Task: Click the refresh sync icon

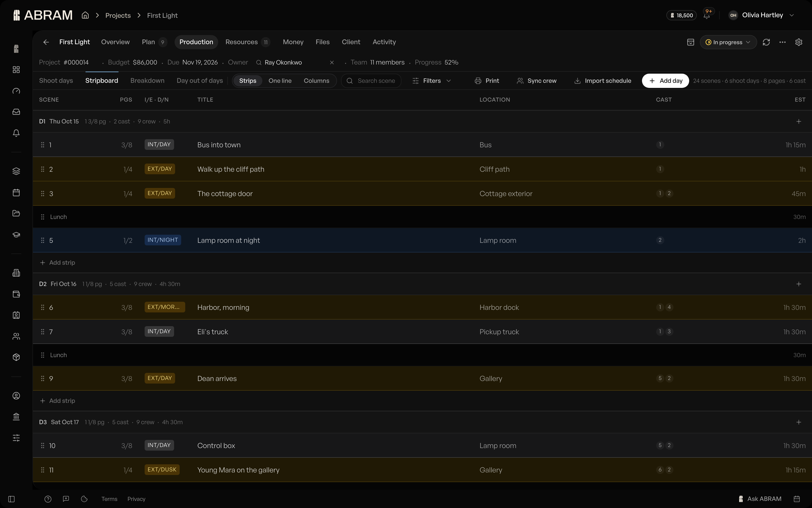Action: click(x=766, y=42)
